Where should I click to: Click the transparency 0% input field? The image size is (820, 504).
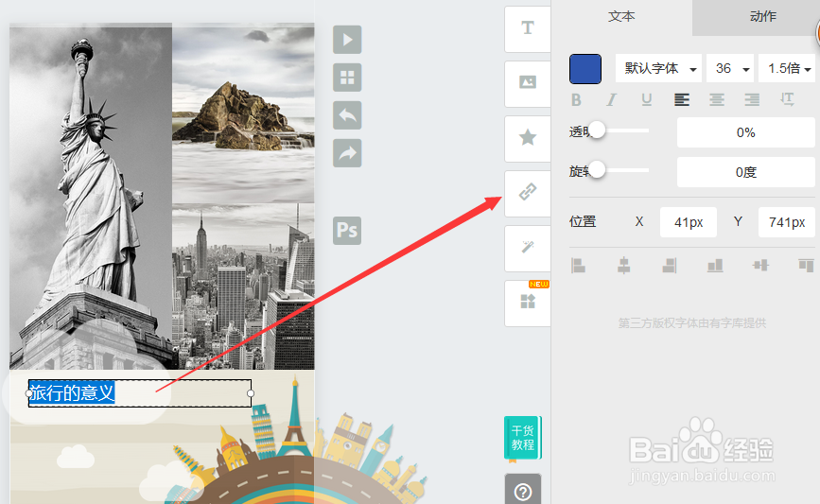tap(745, 132)
